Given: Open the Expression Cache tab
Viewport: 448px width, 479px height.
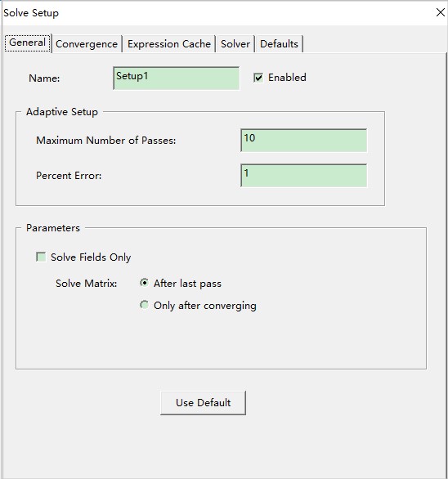Looking at the screenshot, I should point(169,44).
